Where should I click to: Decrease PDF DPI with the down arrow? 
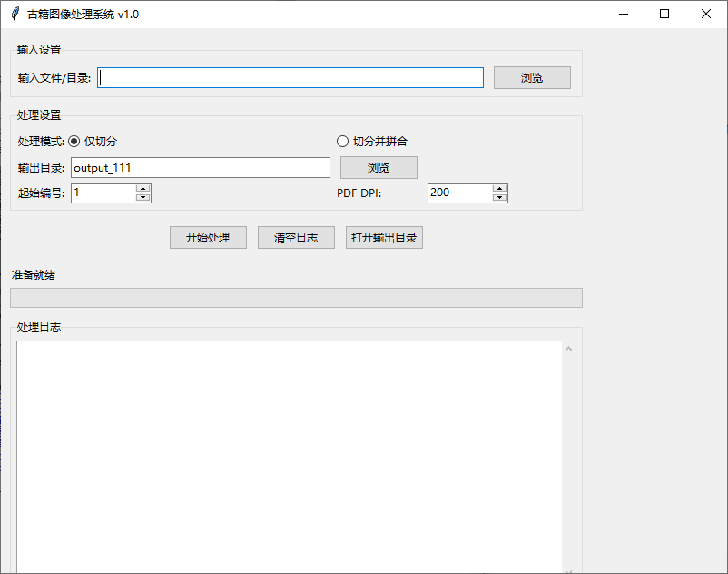click(499, 197)
